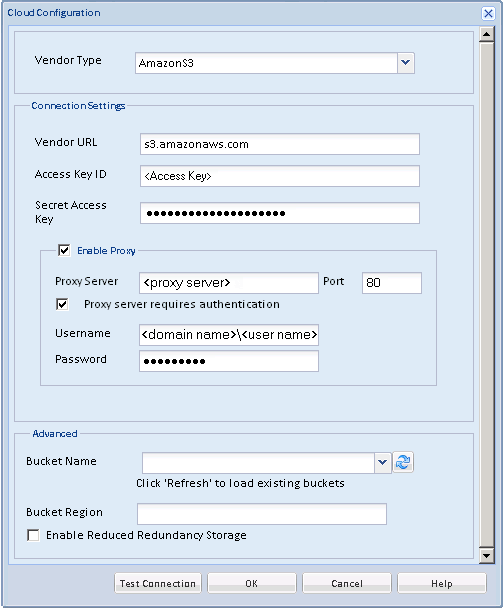The height and width of the screenshot is (608, 503).
Task: Select the Secret Access Key field
Action: click(280, 213)
